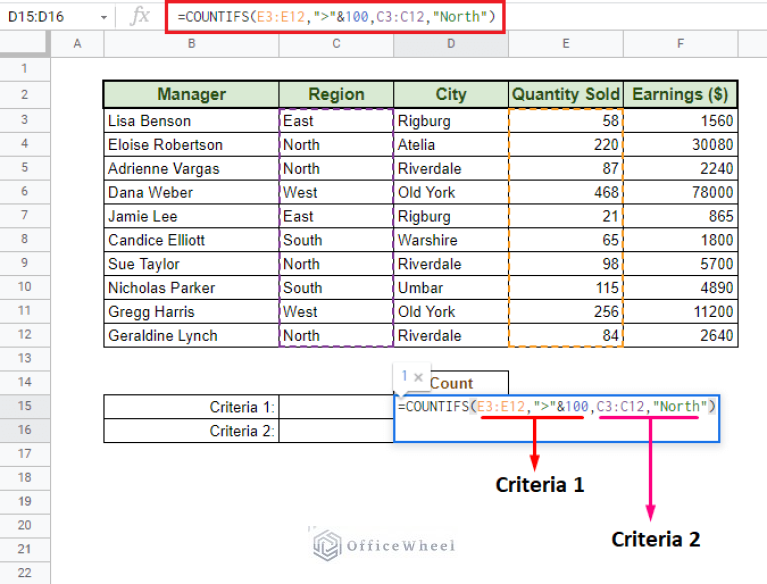Image resolution: width=767 pixels, height=584 pixels.
Task: Select the cell containing Eloise Robertson
Action: pyautogui.click(x=191, y=144)
